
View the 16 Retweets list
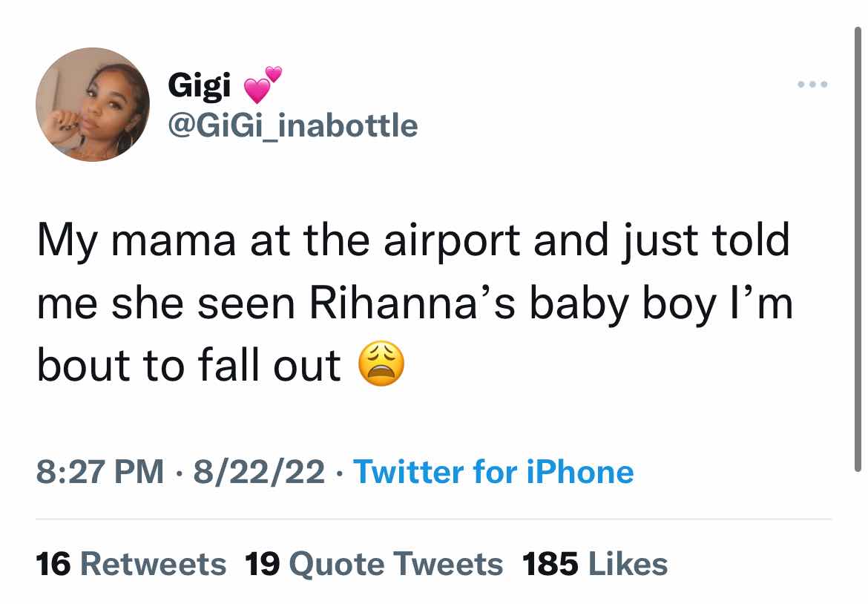pyautogui.click(x=131, y=564)
